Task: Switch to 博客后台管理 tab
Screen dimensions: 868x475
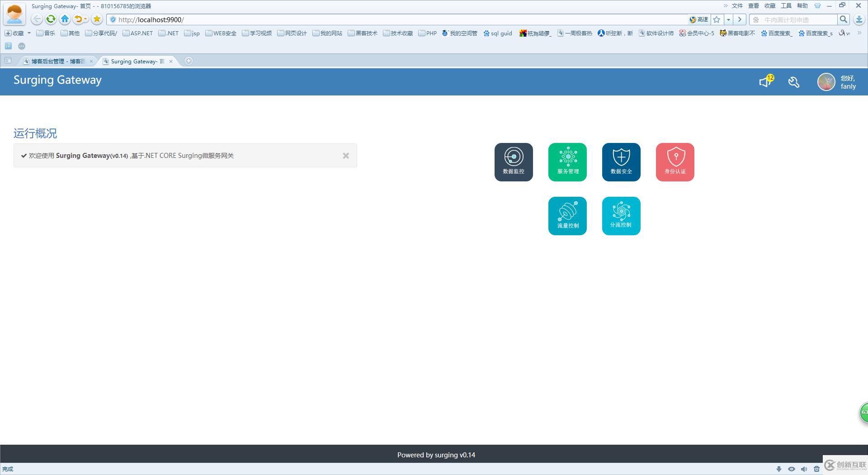Action: click(x=58, y=61)
